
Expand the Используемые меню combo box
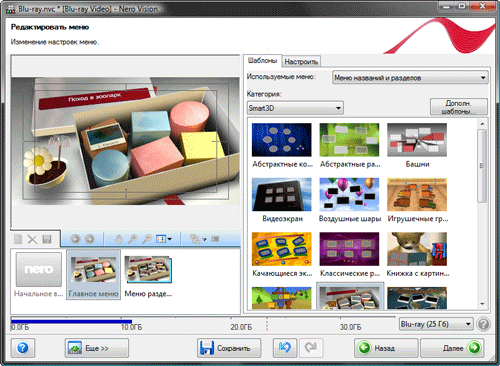(x=410, y=78)
